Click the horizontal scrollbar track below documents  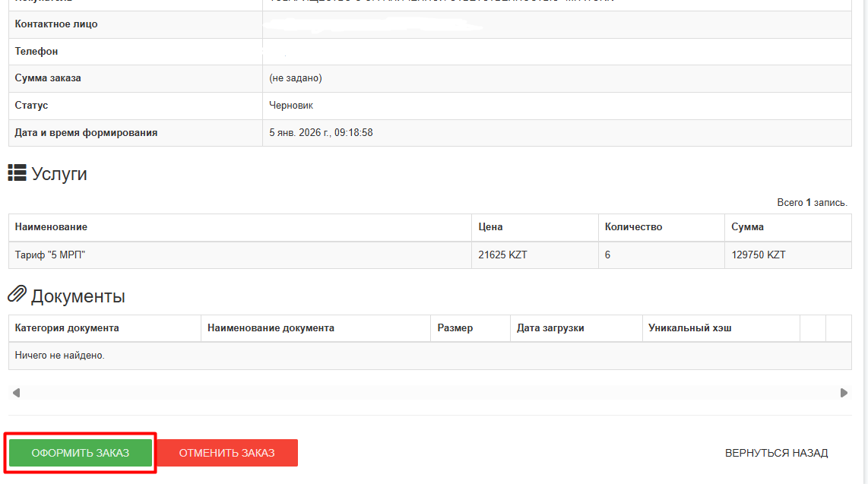coord(429,393)
